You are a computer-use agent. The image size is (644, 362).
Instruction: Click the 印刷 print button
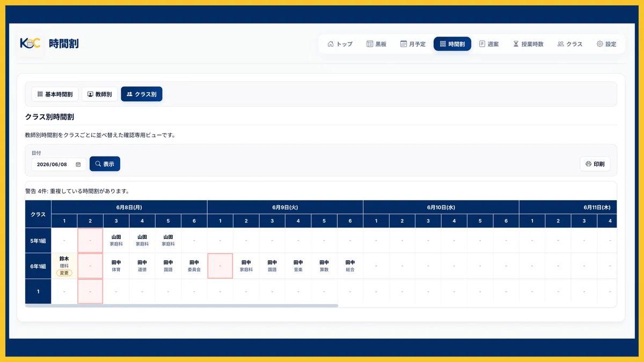[x=595, y=164]
